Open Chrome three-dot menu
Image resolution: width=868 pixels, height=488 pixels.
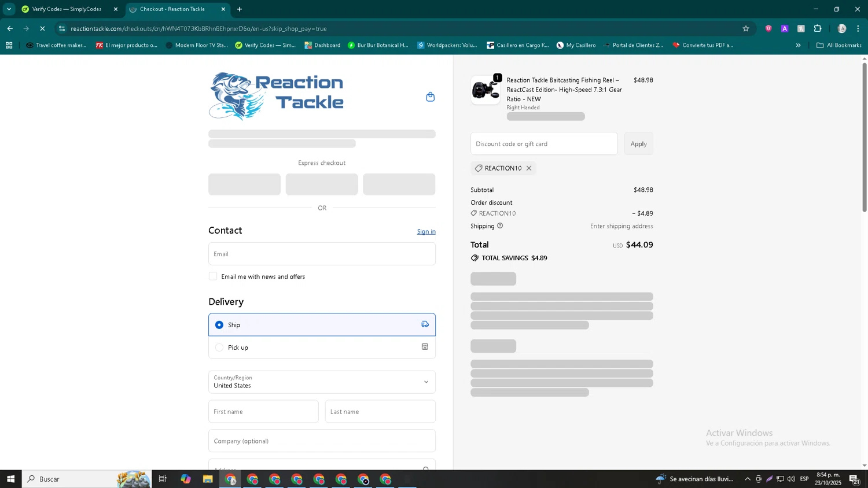pos(858,28)
